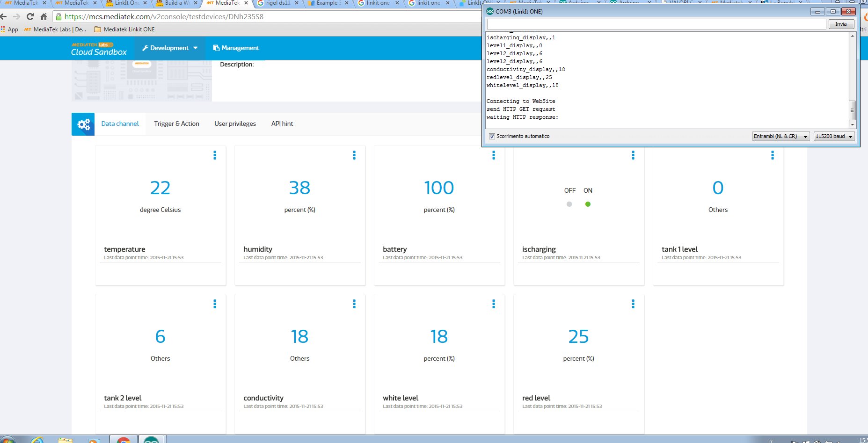Click the humidity value 38
The width and height of the screenshot is (868, 443).
coord(299,188)
